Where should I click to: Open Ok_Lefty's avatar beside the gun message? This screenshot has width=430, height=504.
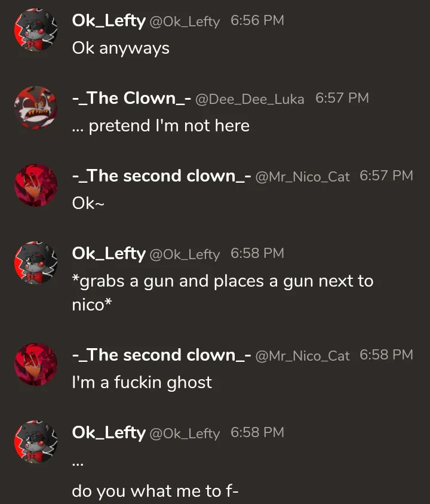(36, 263)
